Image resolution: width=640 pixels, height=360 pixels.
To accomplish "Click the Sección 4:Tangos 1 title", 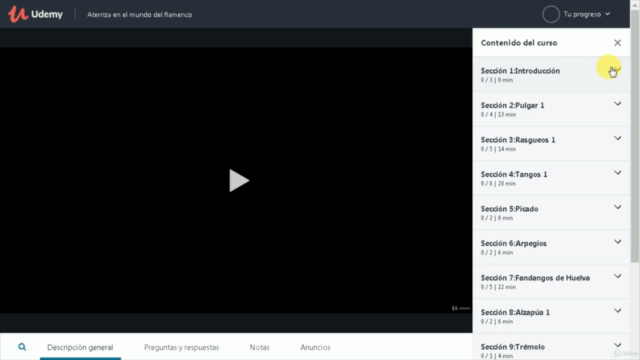I will 514,174.
